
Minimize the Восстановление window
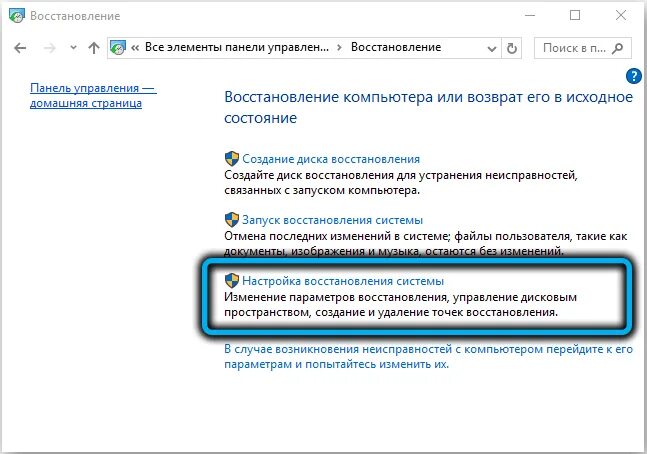(530, 16)
